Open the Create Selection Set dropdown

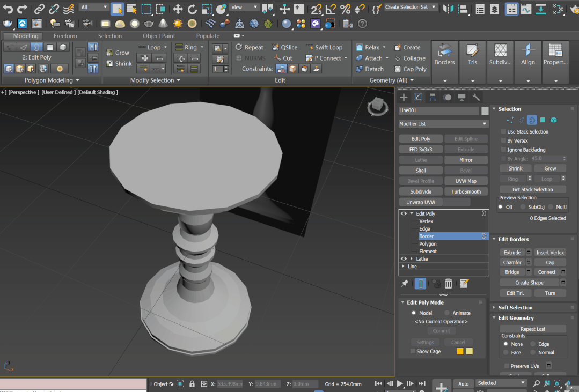[411, 7]
